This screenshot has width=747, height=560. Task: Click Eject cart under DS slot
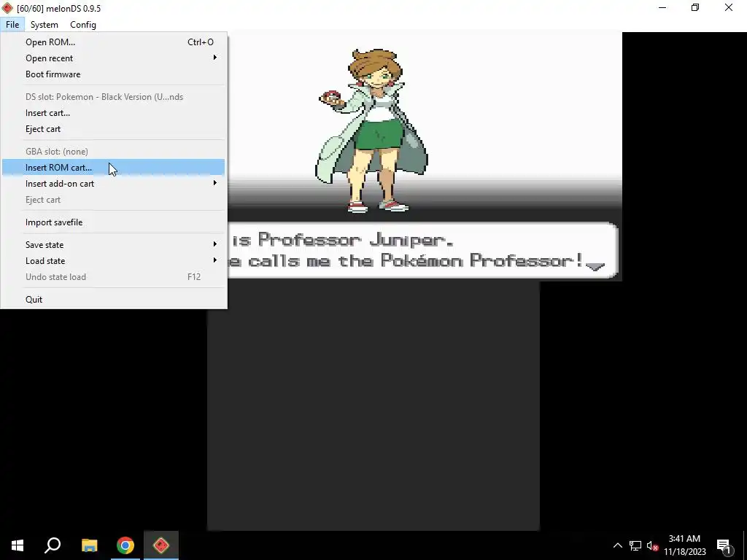coord(113,129)
